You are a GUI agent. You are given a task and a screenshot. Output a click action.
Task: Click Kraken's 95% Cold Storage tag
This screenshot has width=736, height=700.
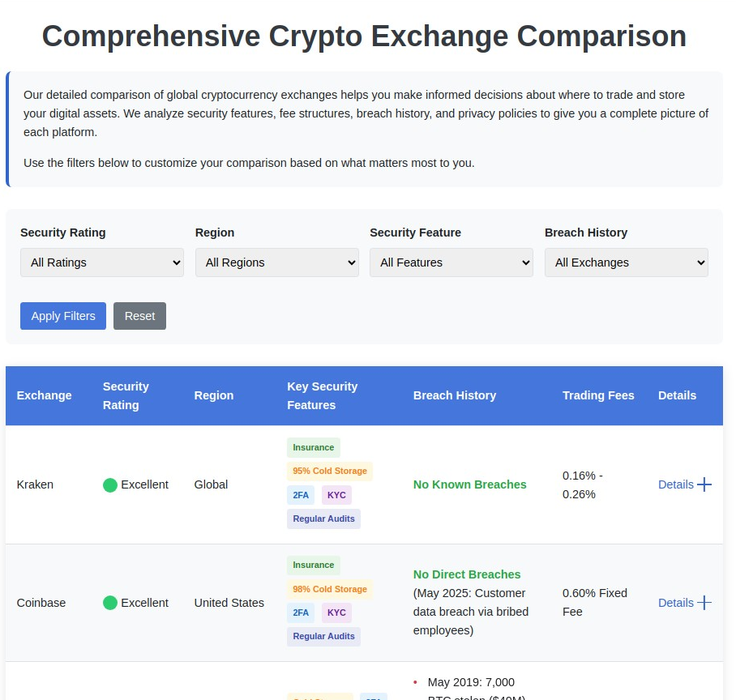pyautogui.click(x=330, y=471)
